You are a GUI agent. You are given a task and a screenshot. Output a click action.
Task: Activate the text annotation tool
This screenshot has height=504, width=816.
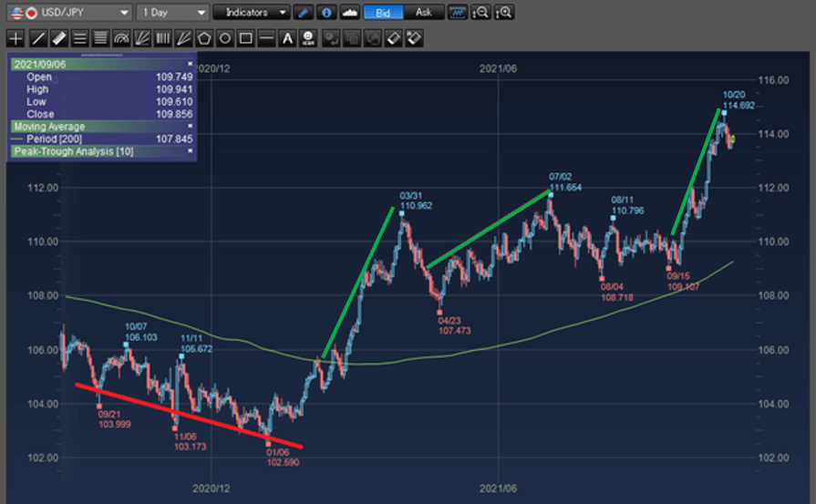click(x=287, y=38)
